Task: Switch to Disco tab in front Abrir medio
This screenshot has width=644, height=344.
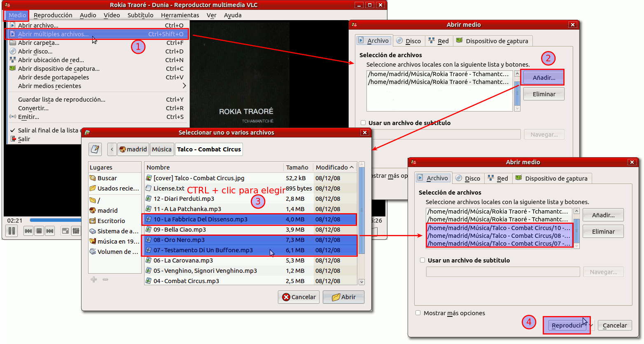Action: pos(468,178)
